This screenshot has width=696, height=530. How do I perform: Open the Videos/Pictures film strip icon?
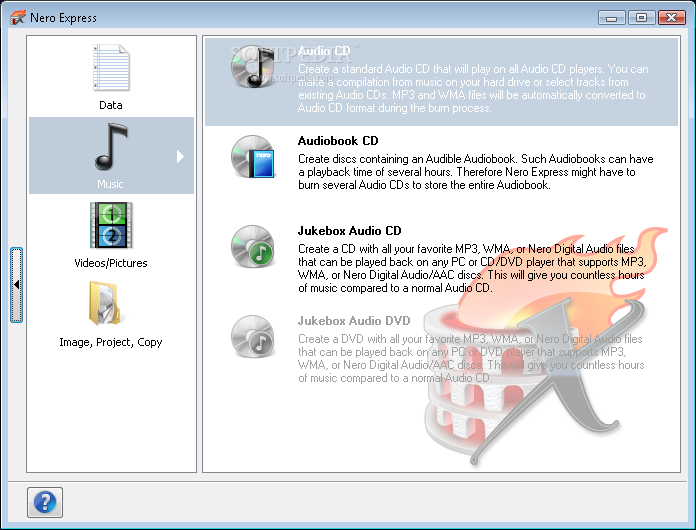point(110,226)
